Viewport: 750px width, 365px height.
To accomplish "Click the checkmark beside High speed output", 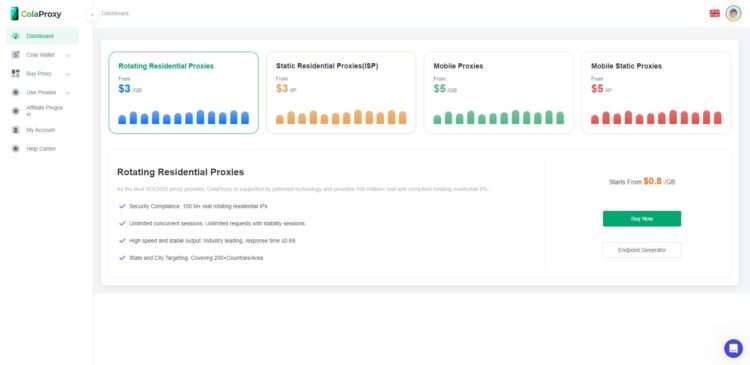I will pos(122,241).
